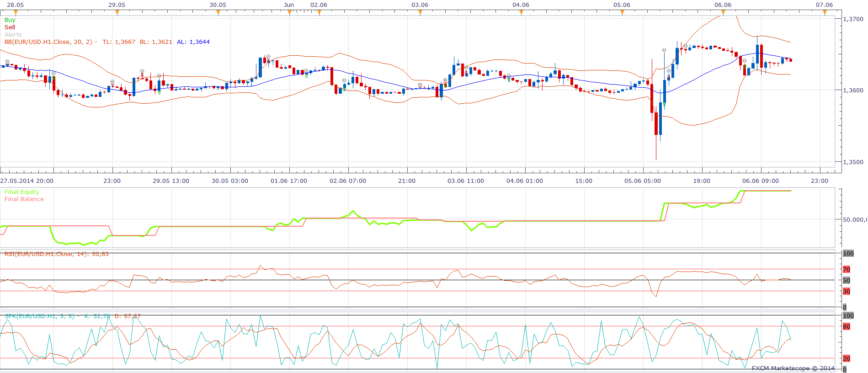Click the 20 level on the stochastic axis
The width and height of the screenshot is (868, 373).
point(847,358)
